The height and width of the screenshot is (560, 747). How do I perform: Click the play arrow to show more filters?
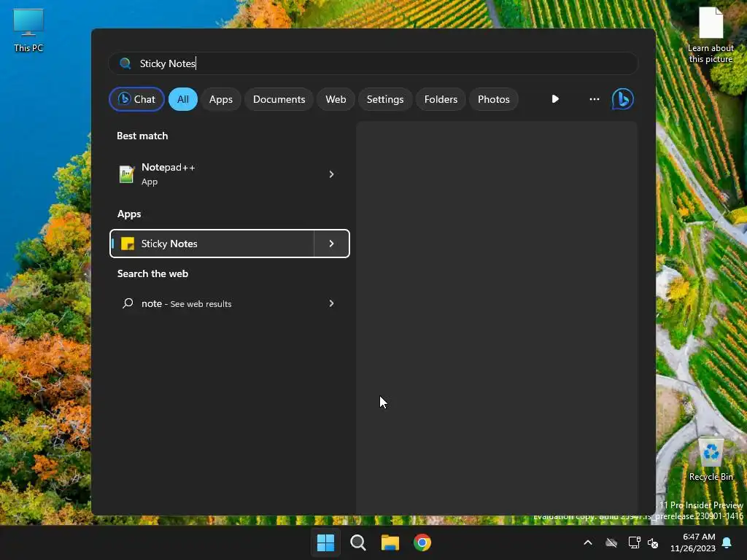pos(555,99)
